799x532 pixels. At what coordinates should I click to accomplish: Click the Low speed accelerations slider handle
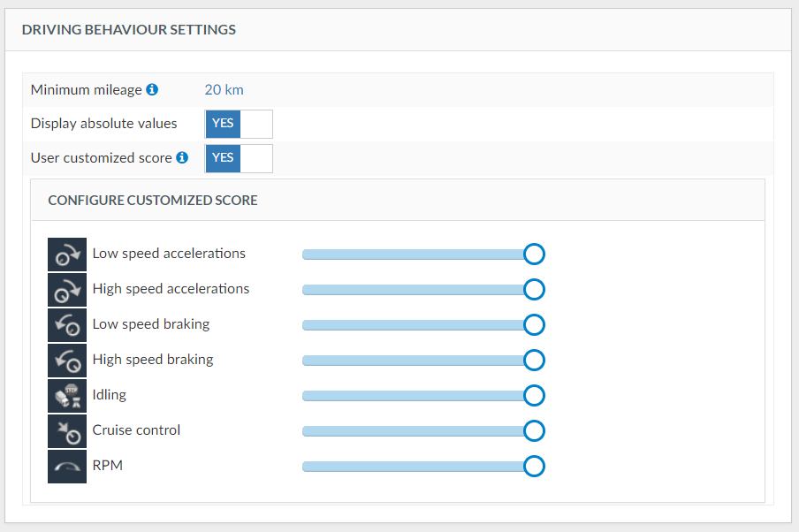(x=534, y=255)
